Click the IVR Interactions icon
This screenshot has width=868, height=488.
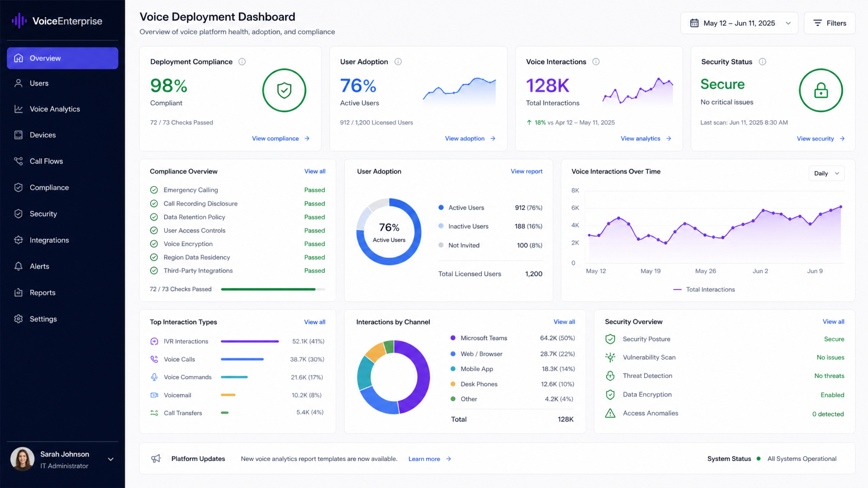pos(154,341)
